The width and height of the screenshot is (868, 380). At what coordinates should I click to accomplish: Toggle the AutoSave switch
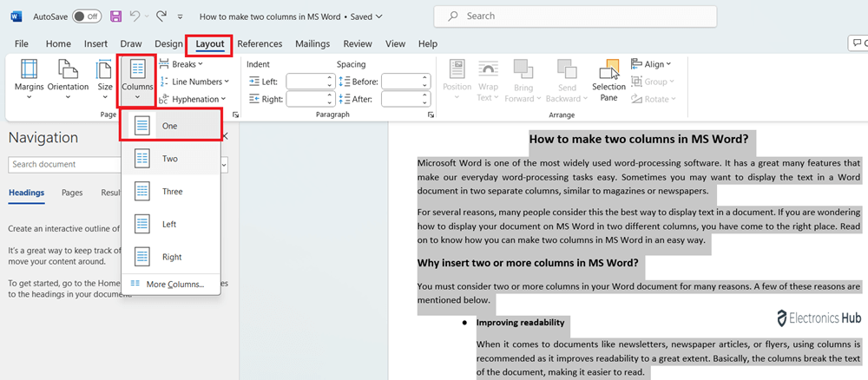click(x=86, y=16)
